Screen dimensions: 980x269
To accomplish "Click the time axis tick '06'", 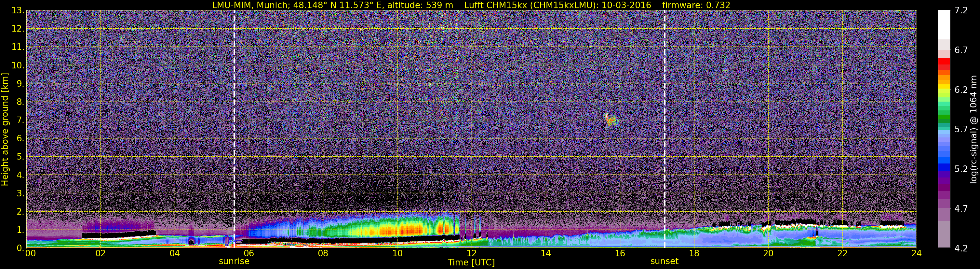I will (249, 253).
